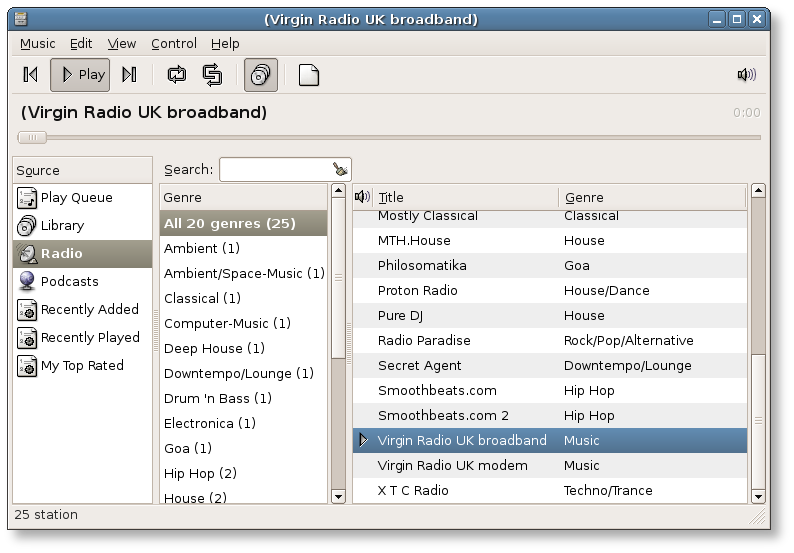Screen dimensions: 794x553
Task: Toggle the browser view icon
Action: click(260, 75)
